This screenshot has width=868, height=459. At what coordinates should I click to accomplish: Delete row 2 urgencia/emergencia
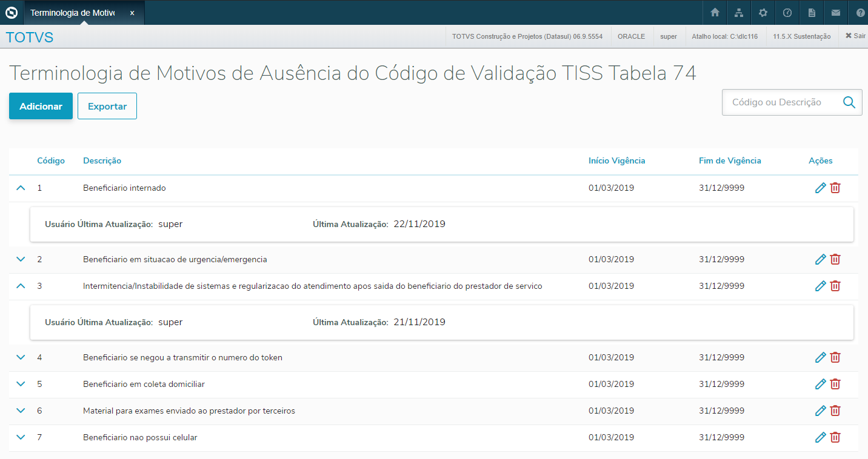(x=835, y=259)
